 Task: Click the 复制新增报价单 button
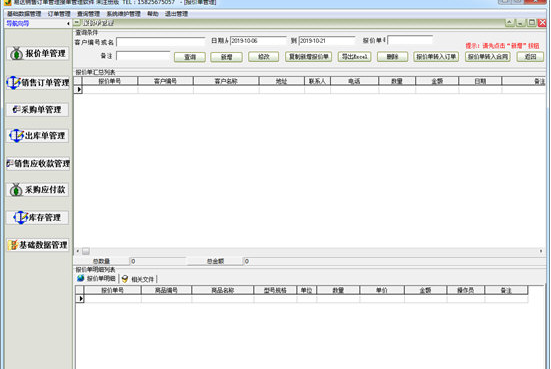coord(308,57)
